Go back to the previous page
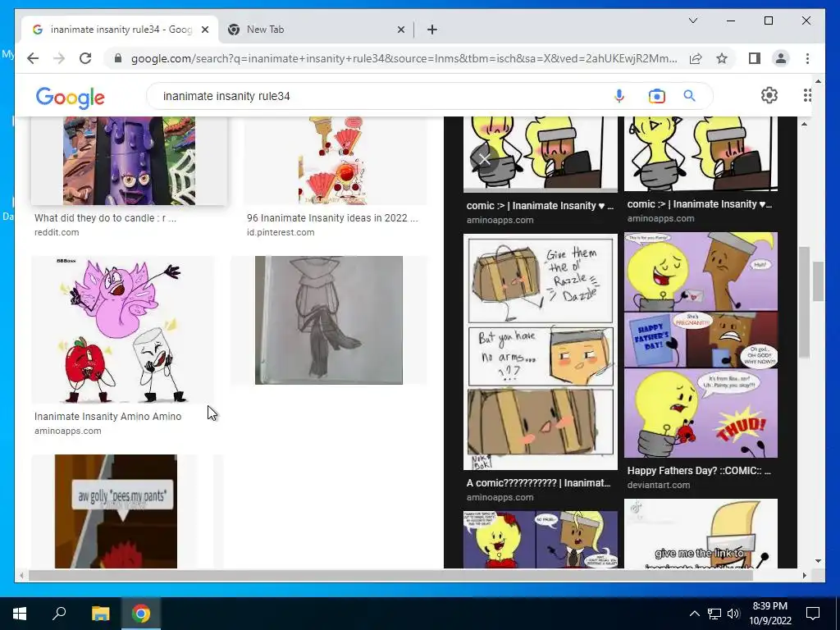The height and width of the screenshot is (630, 840). pos(33,58)
